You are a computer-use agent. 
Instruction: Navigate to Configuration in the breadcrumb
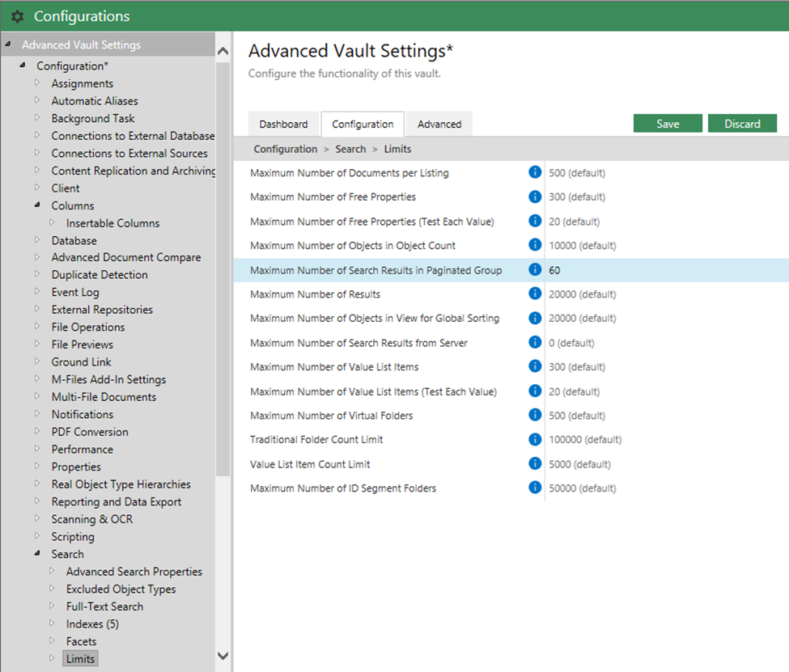pyautogui.click(x=286, y=150)
